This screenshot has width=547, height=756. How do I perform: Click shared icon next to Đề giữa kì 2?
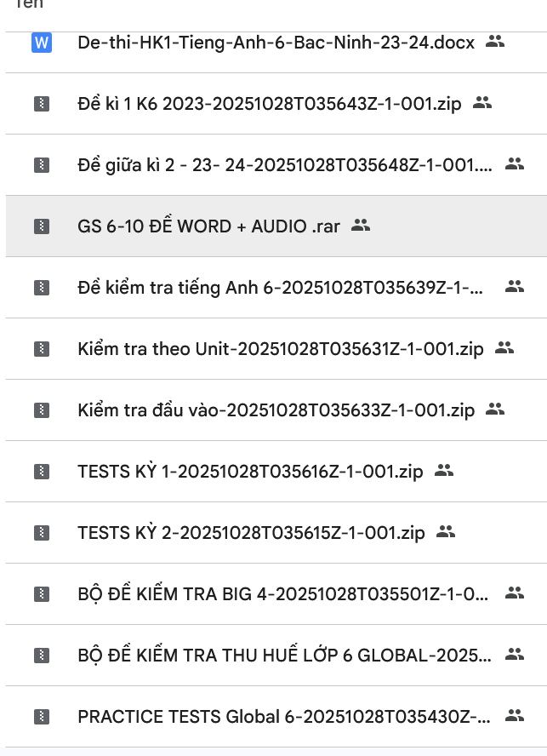(514, 164)
